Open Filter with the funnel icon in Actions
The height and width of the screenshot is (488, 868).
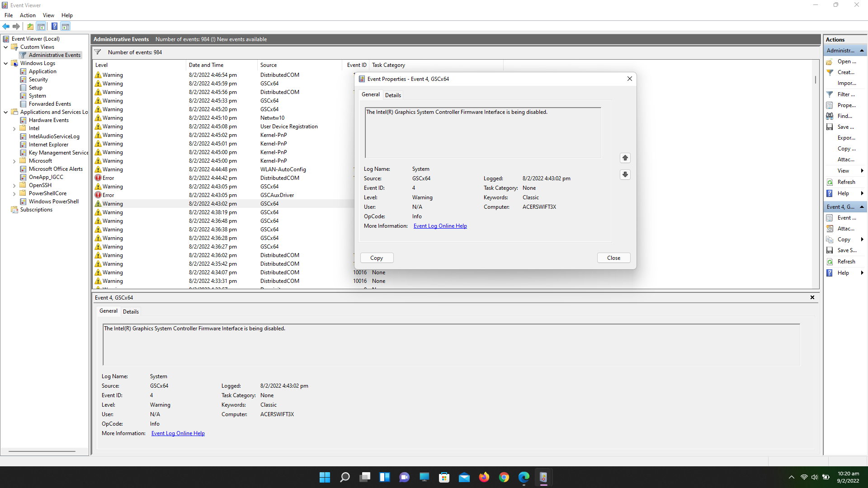[x=830, y=94]
